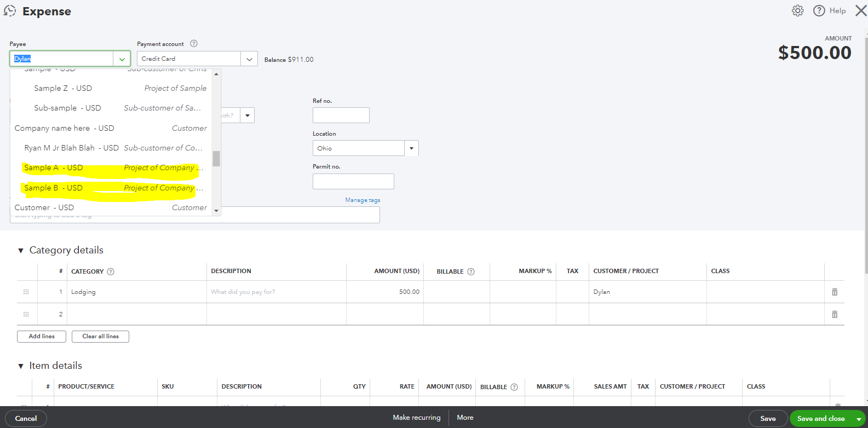Open the settings gear icon

797,11
